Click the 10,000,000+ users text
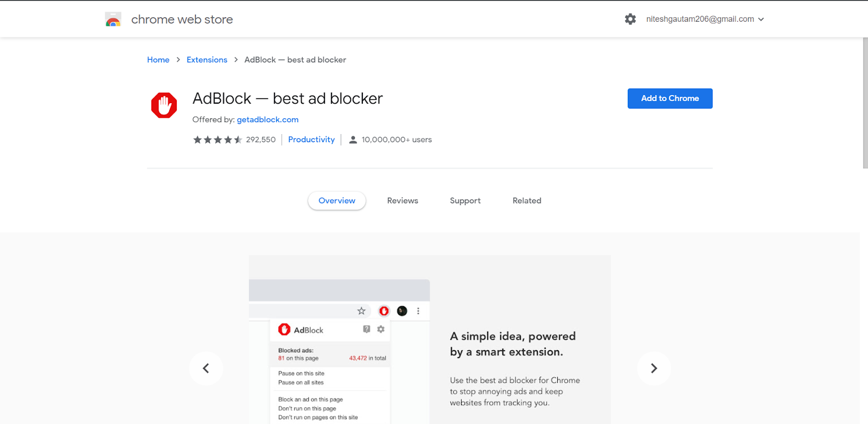868x424 pixels. pyautogui.click(x=397, y=140)
